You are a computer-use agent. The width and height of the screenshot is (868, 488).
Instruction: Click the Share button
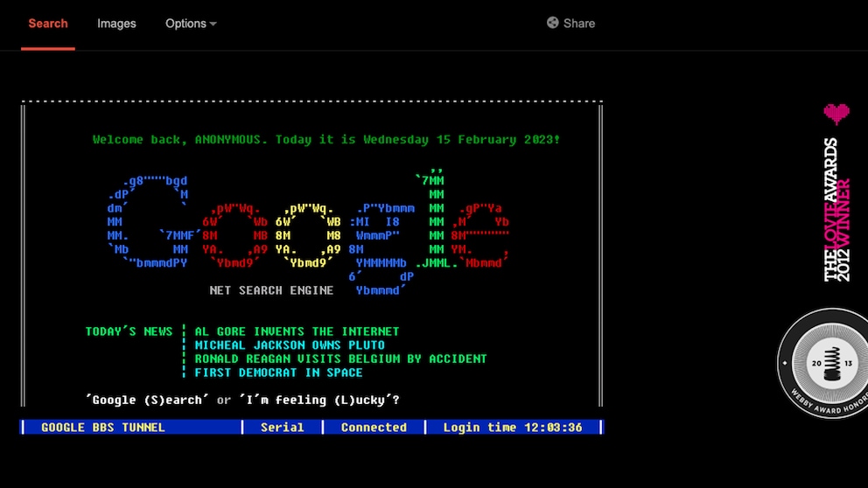pyautogui.click(x=570, y=24)
